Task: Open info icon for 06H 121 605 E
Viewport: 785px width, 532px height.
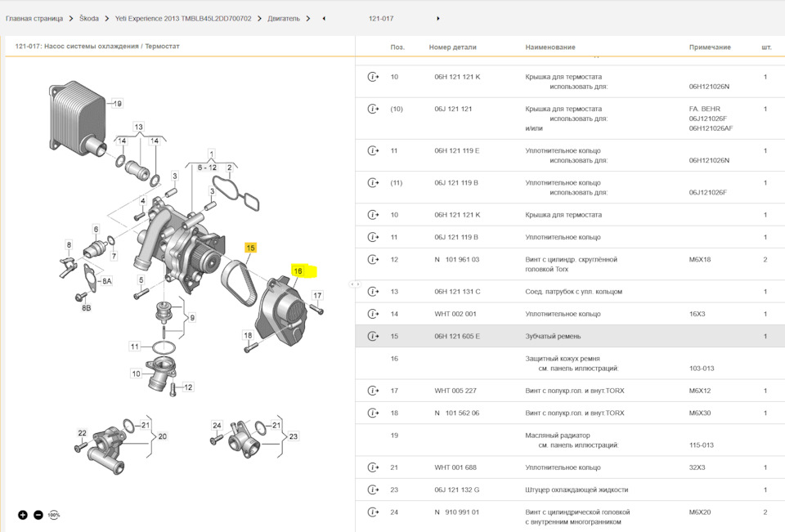Action: 373,337
